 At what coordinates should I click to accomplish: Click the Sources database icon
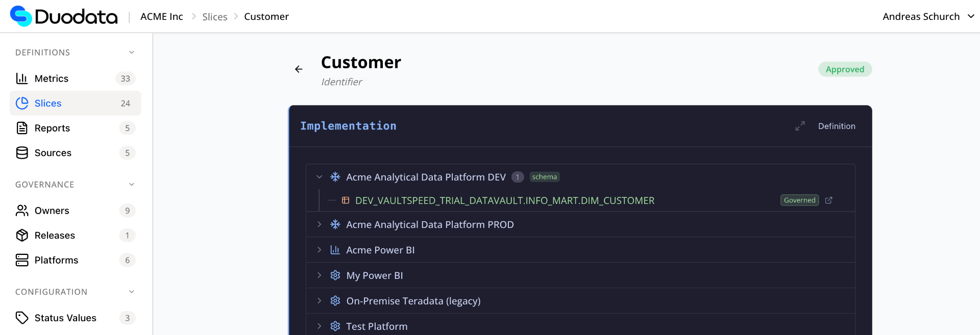(22, 153)
